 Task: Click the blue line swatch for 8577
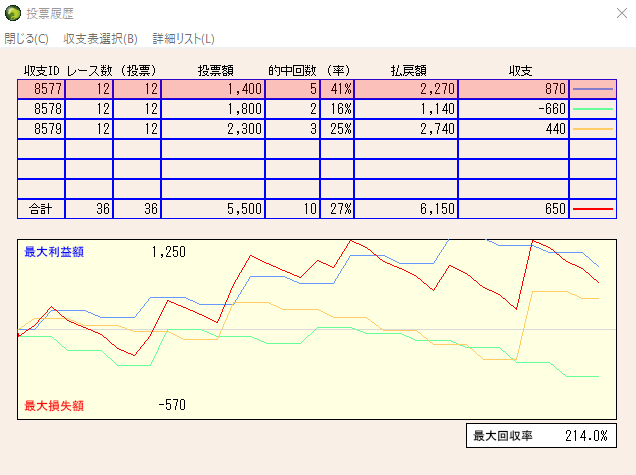(593, 89)
